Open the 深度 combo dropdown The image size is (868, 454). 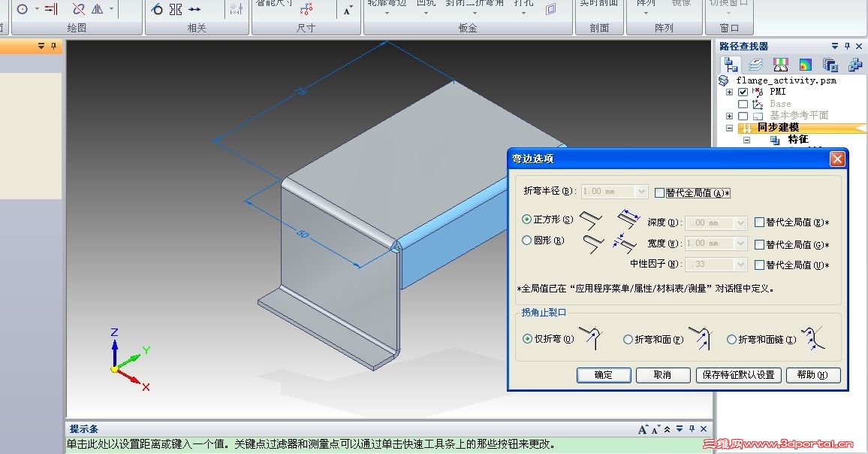pos(740,222)
